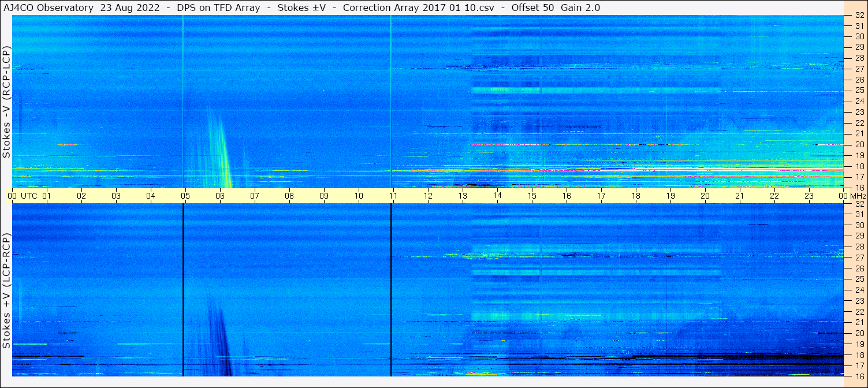
Task: Click the Stokes -V (RCP-LCP) axis label
Action: point(6,103)
